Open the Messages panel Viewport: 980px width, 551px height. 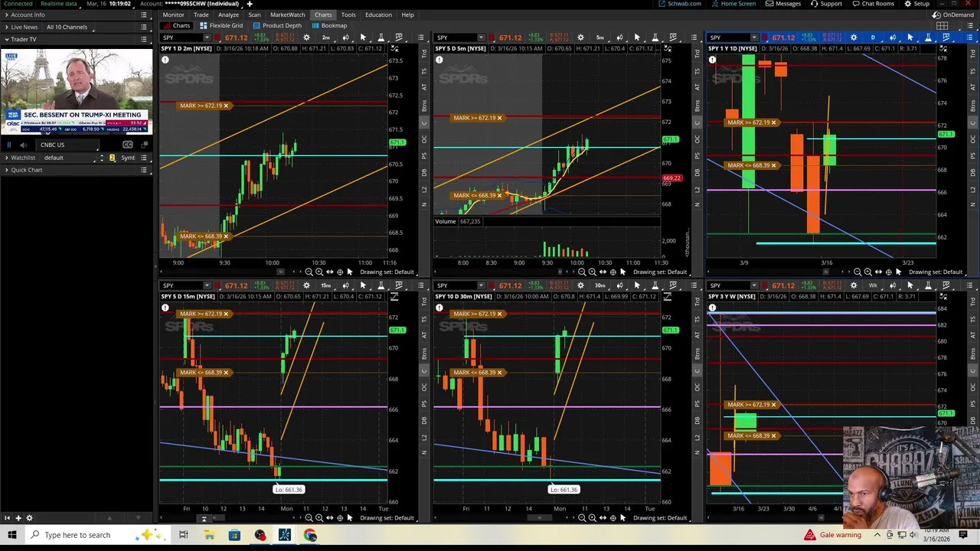(x=783, y=4)
